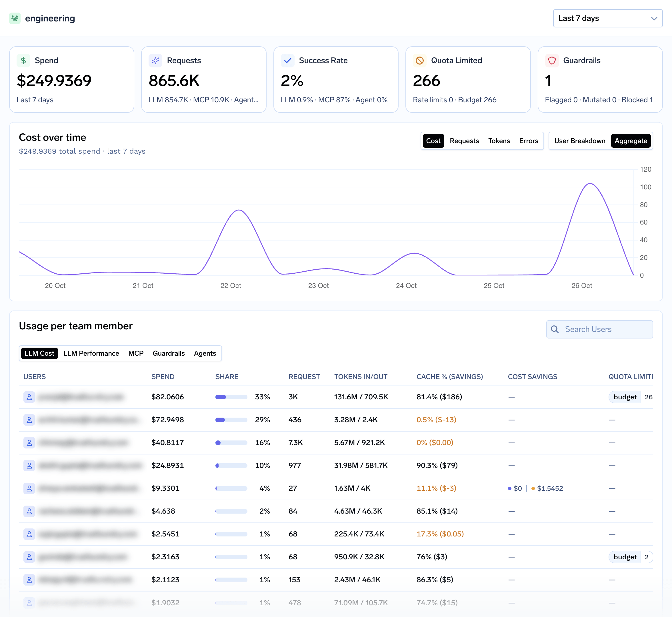The image size is (672, 617).
Task: Click user avatar icon in $4.638 row
Action: [x=29, y=511]
